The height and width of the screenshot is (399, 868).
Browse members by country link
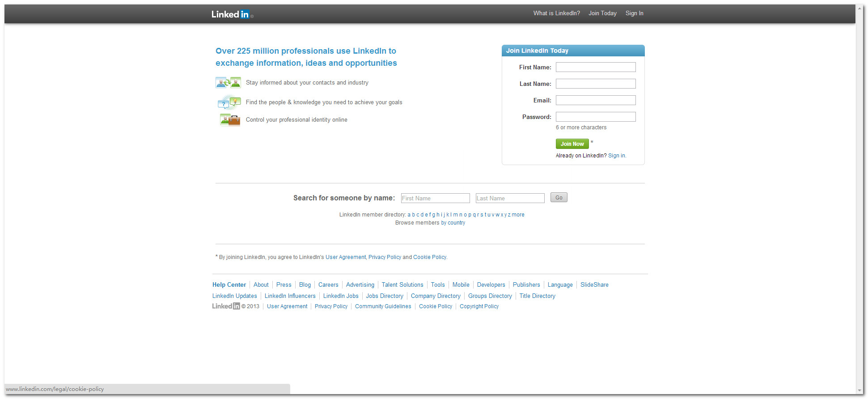(x=453, y=223)
